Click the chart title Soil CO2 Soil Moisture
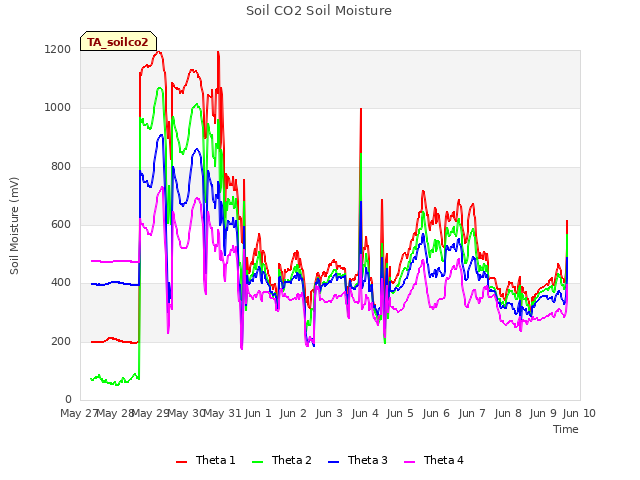The height and width of the screenshot is (480, 640). pos(319,11)
